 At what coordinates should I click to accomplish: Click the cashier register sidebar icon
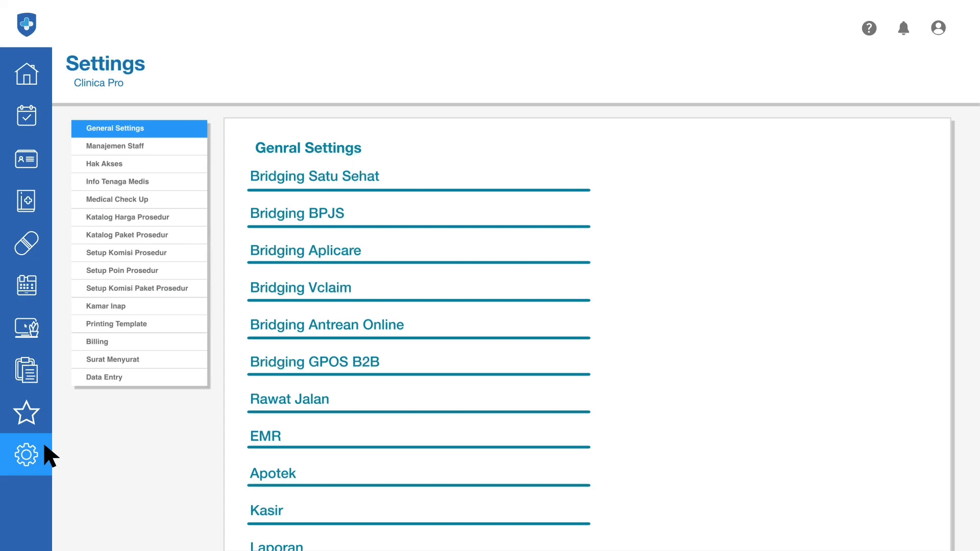(26, 285)
